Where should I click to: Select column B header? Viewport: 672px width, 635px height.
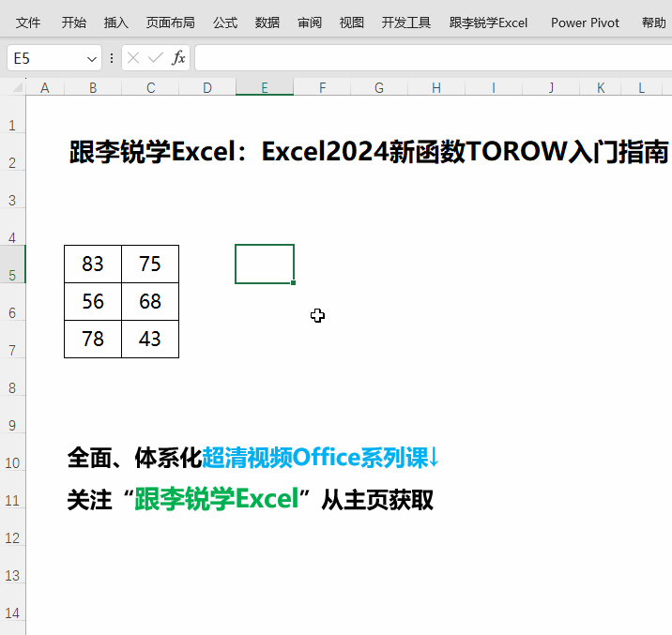[x=93, y=88]
